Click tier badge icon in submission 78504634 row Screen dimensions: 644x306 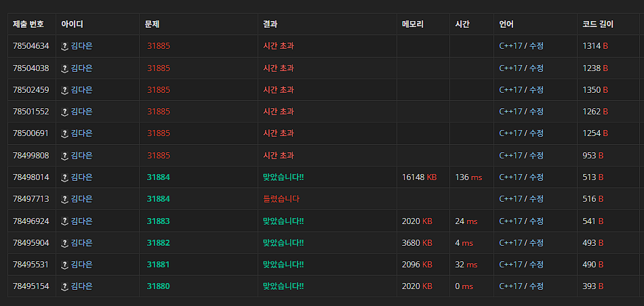click(64, 46)
